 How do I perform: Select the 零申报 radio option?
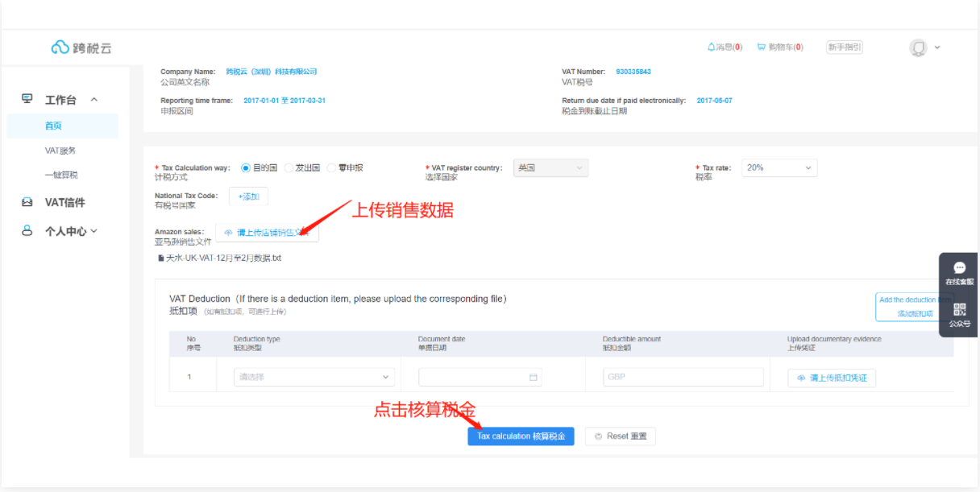(345, 167)
